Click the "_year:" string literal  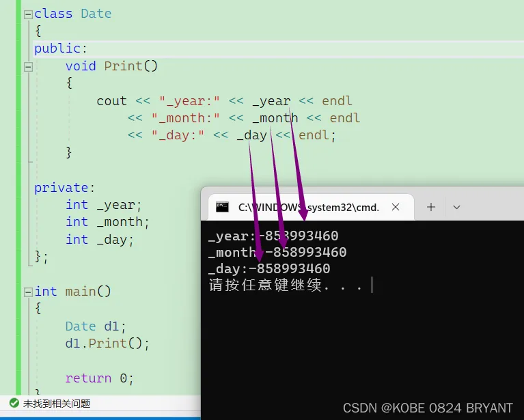tap(189, 101)
